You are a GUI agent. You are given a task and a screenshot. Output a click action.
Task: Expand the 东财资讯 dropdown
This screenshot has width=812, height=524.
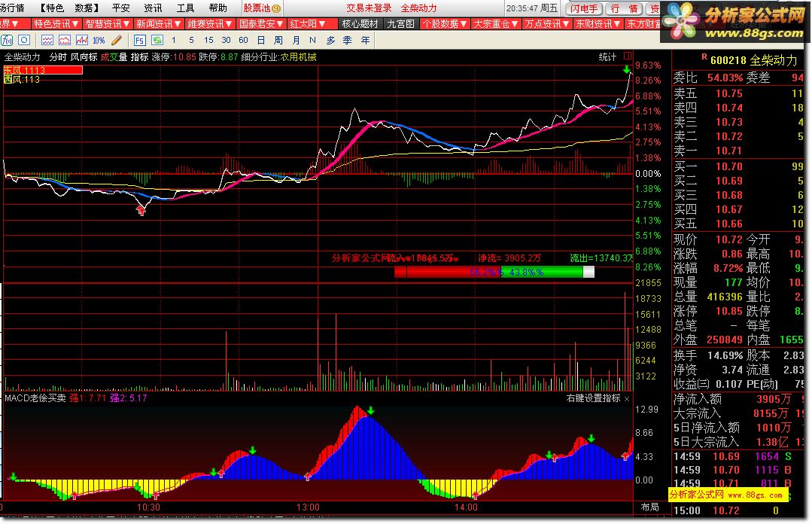click(x=598, y=24)
